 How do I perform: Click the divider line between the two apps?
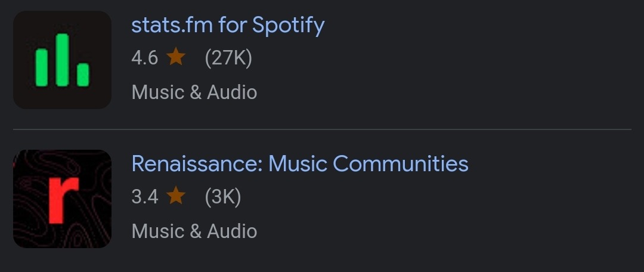coord(322,129)
